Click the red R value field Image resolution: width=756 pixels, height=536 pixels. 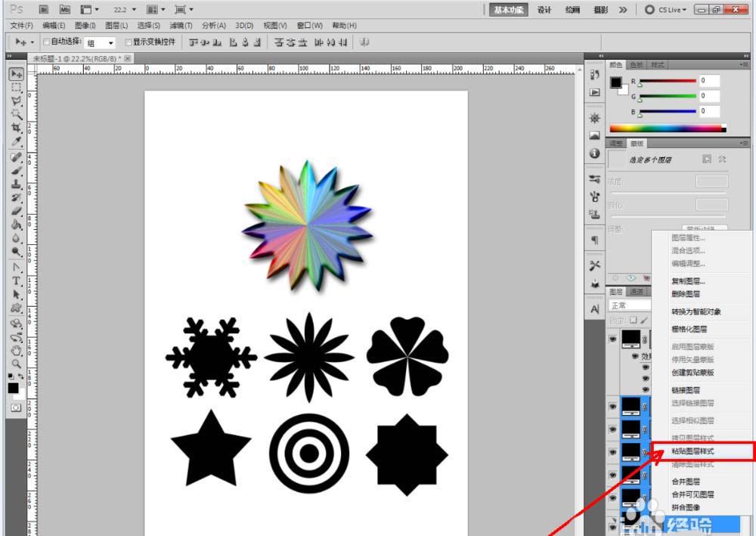(x=709, y=81)
